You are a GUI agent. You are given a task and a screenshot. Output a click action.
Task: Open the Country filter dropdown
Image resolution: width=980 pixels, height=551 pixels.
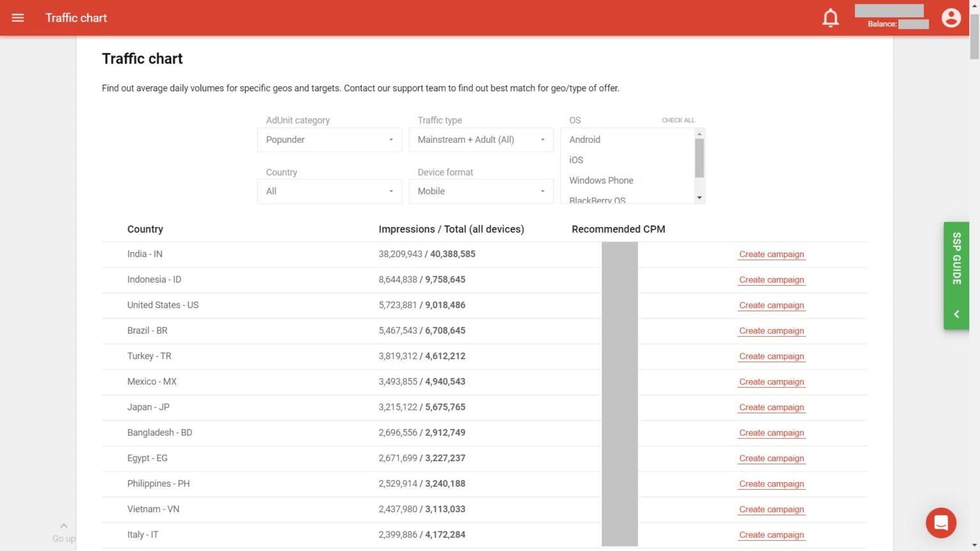pyautogui.click(x=329, y=191)
